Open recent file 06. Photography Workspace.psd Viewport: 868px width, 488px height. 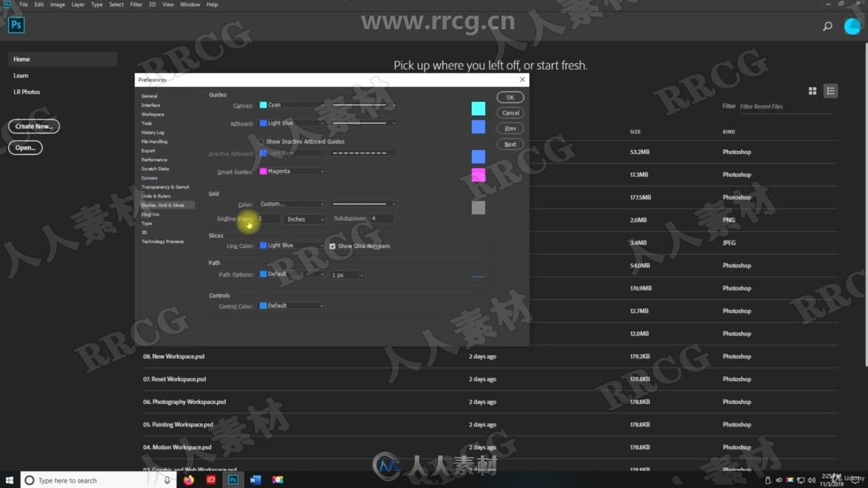click(x=184, y=402)
